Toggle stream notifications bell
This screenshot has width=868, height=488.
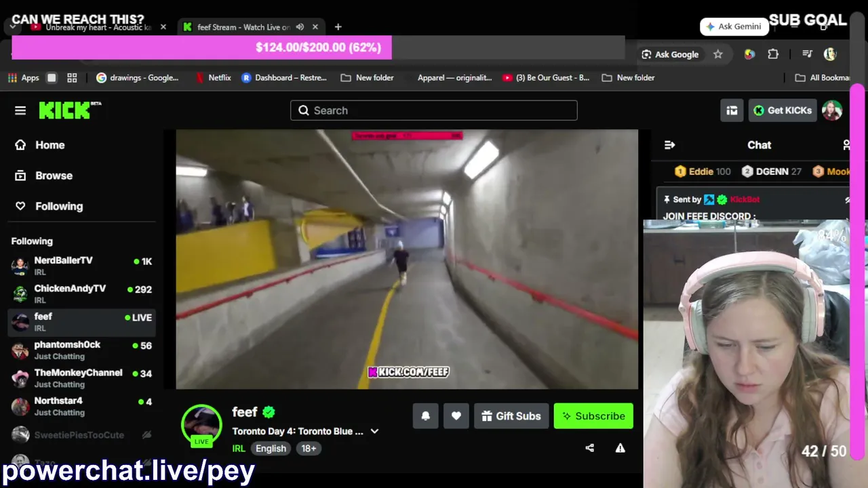click(x=426, y=416)
